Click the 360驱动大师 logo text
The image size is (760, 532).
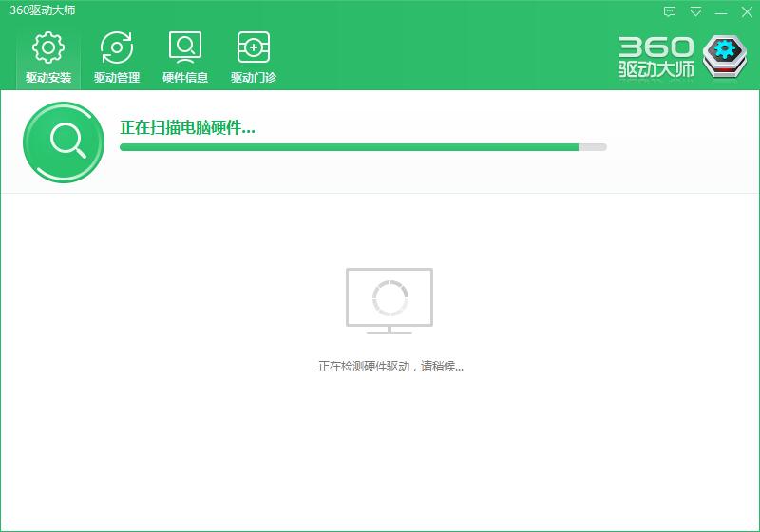coord(655,58)
